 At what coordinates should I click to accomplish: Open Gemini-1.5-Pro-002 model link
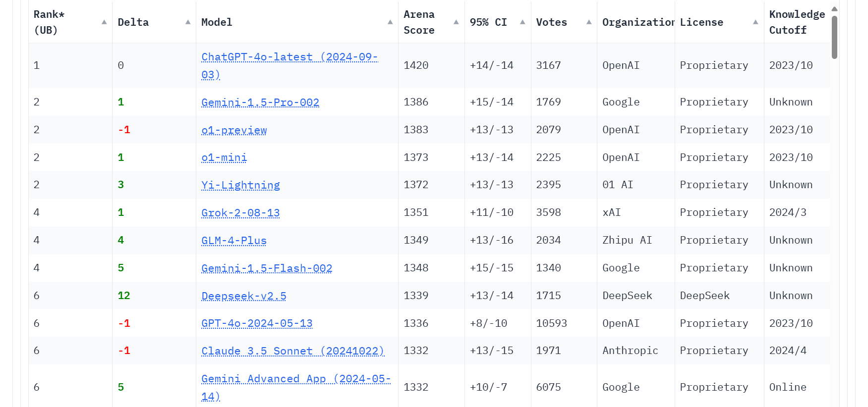(260, 102)
